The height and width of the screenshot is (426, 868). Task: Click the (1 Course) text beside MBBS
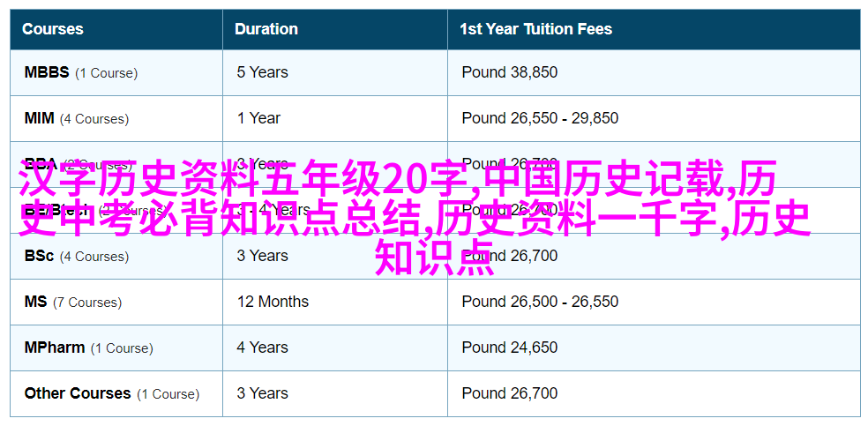106,73
